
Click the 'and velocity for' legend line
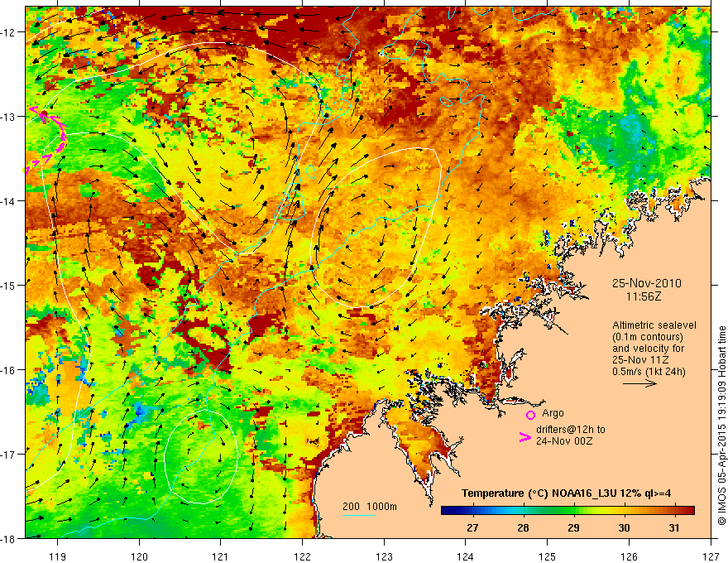pyautogui.click(x=648, y=349)
